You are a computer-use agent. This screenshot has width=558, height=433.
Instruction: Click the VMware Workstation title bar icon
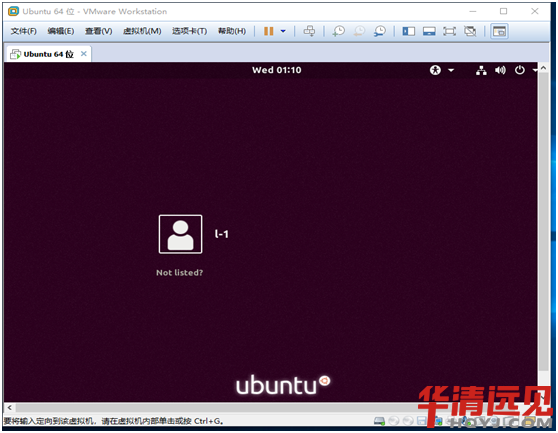[x=13, y=11]
